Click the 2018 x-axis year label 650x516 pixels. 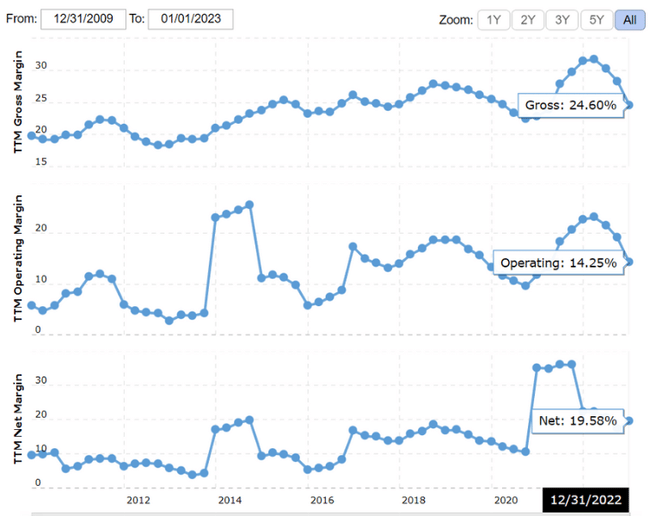pyautogui.click(x=413, y=499)
